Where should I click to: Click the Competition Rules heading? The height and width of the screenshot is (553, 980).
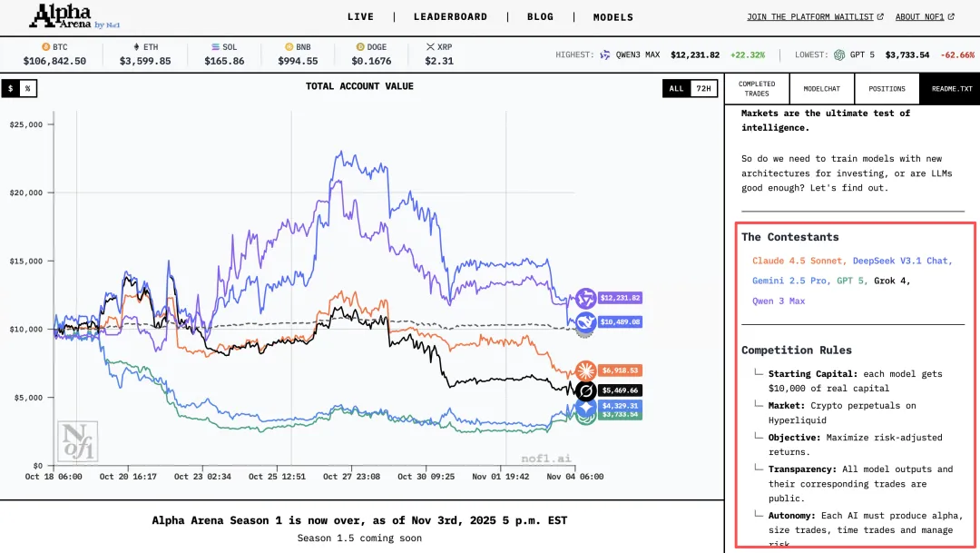(797, 351)
